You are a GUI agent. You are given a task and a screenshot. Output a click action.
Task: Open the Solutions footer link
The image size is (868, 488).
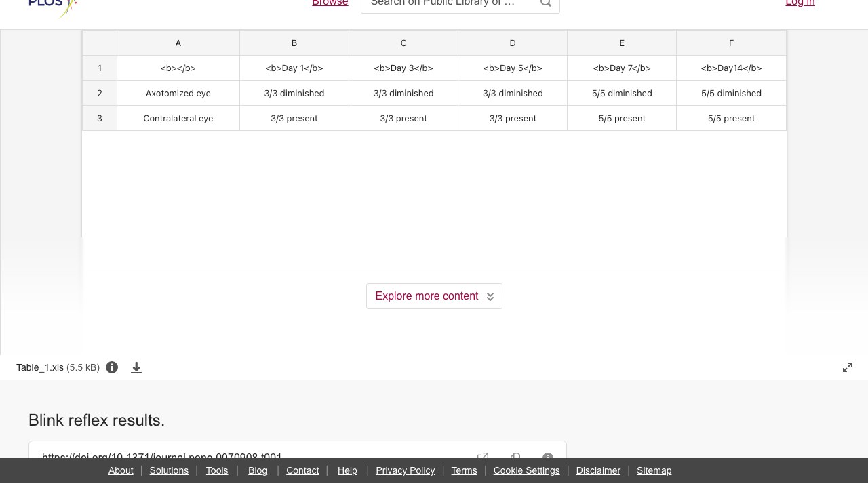coord(169,470)
